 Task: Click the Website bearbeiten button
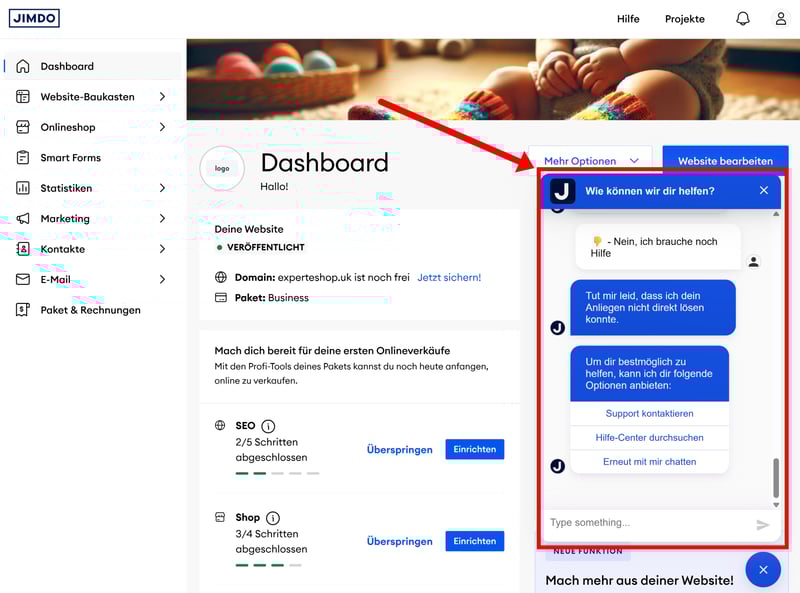(725, 161)
